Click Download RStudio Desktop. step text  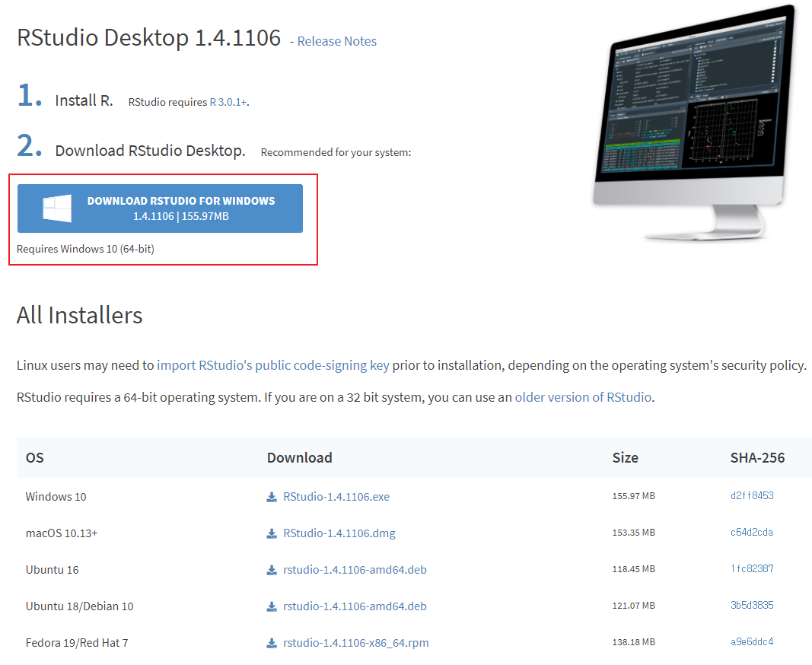coord(150,151)
